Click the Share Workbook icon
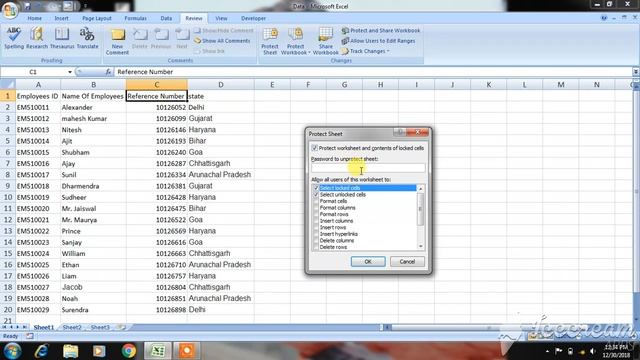This screenshot has width=640, height=360. pyautogui.click(x=325, y=41)
